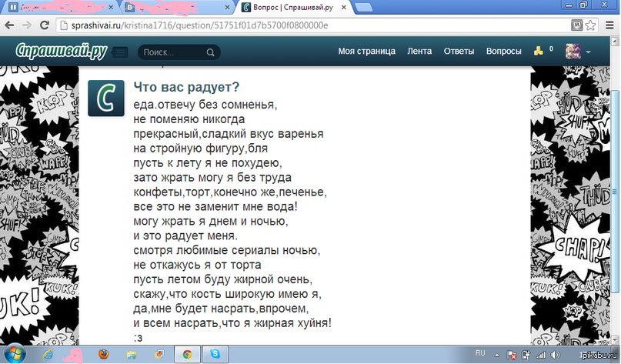
Task: Open Skype from the taskbar
Action: point(217,353)
